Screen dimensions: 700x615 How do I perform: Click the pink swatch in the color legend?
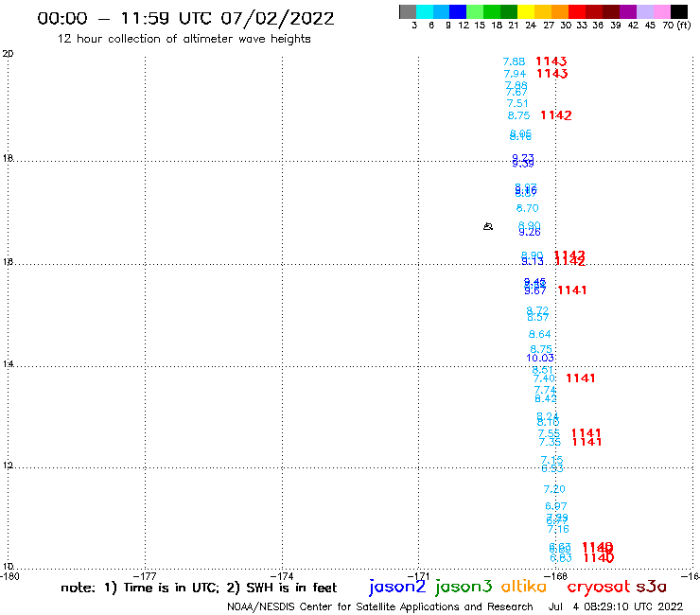(x=662, y=11)
